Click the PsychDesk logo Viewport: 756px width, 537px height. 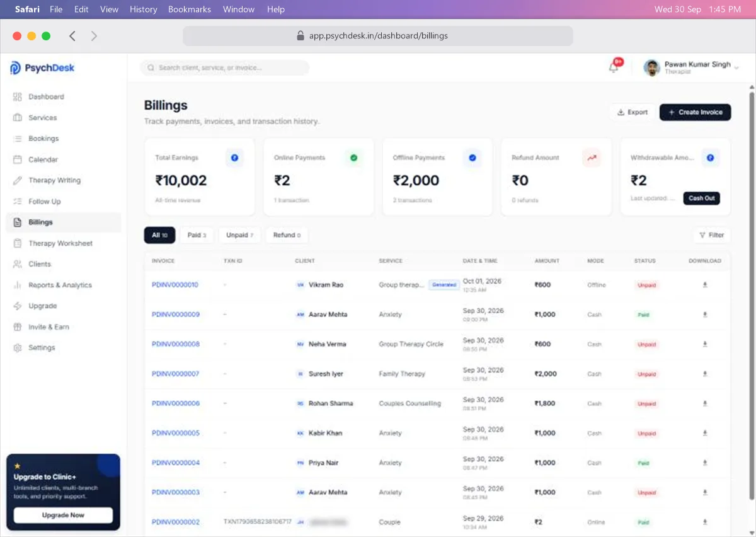[42, 68]
